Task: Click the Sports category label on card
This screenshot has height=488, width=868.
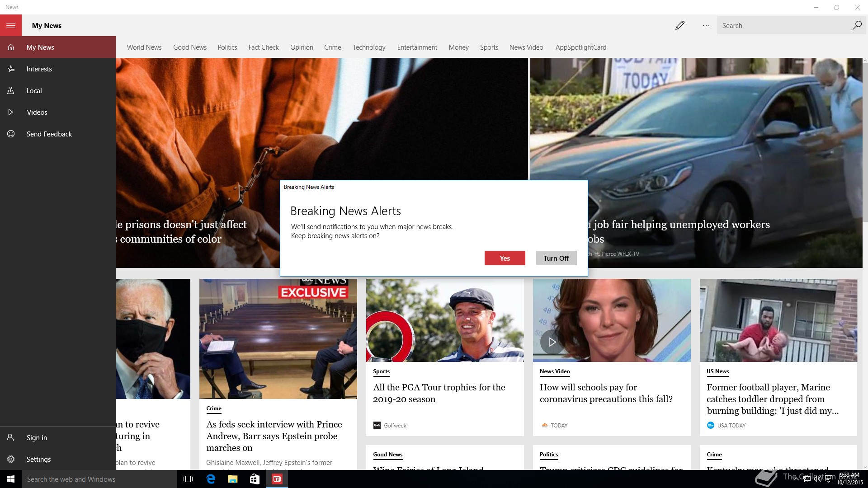Action: click(x=381, y=371)
